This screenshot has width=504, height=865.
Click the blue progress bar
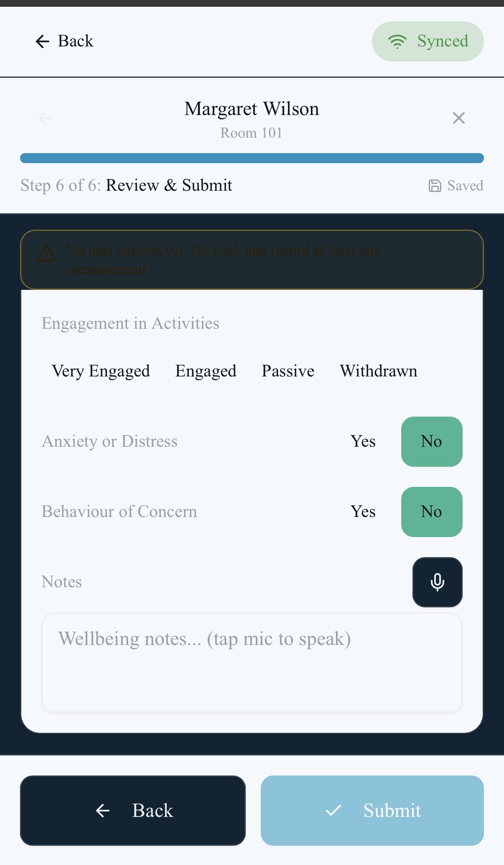click(x=252, y=158)
